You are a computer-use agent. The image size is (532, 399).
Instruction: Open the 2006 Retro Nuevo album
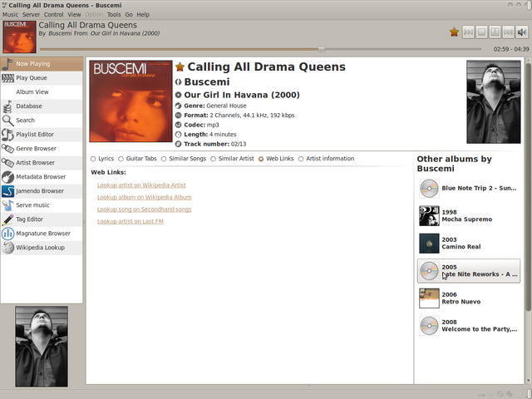469,298
